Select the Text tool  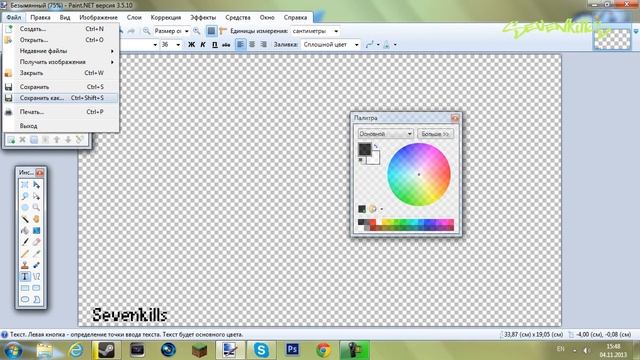pyautogui.click(x=25, y=276)
